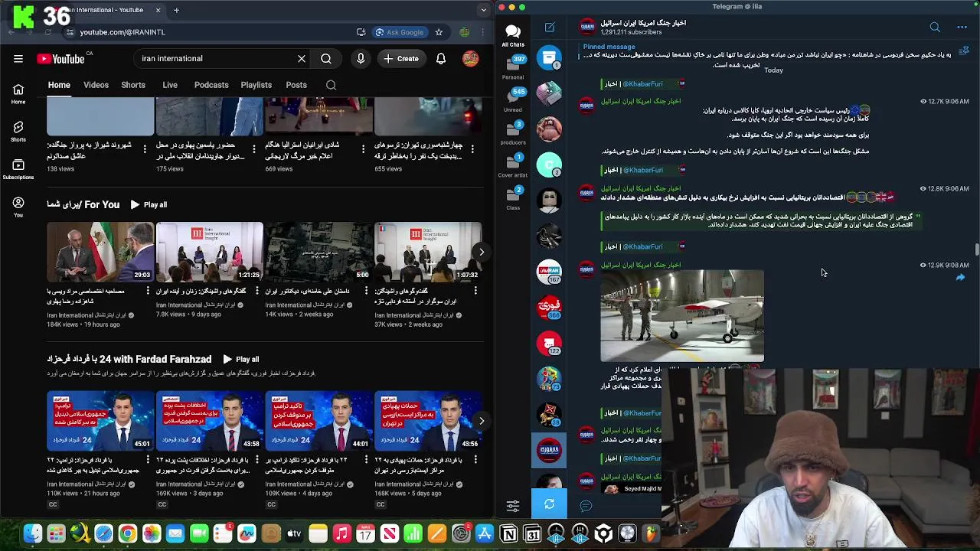The image size is (980, 551).
Task: Open the YouTube account avatar menu
Action: [470, 59]
